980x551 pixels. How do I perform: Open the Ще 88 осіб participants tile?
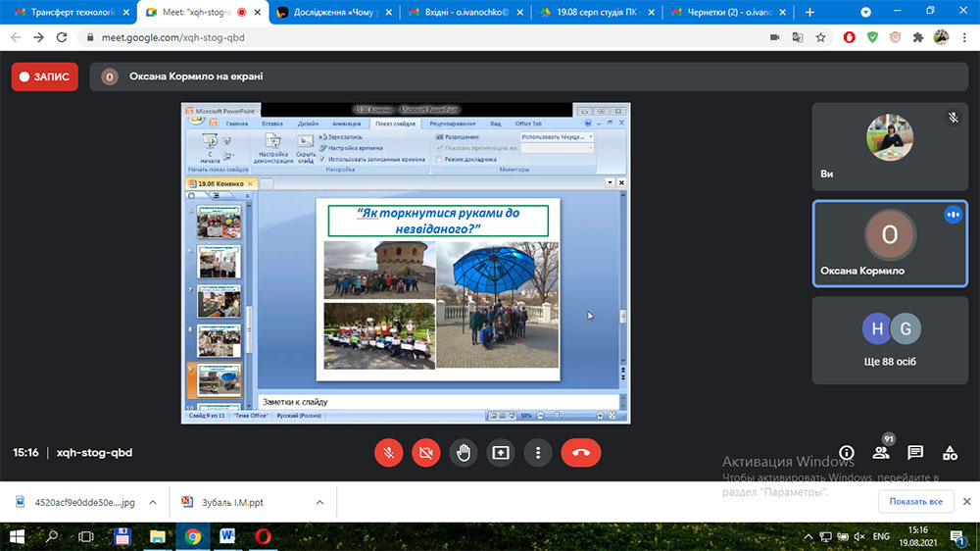(890, 340)
